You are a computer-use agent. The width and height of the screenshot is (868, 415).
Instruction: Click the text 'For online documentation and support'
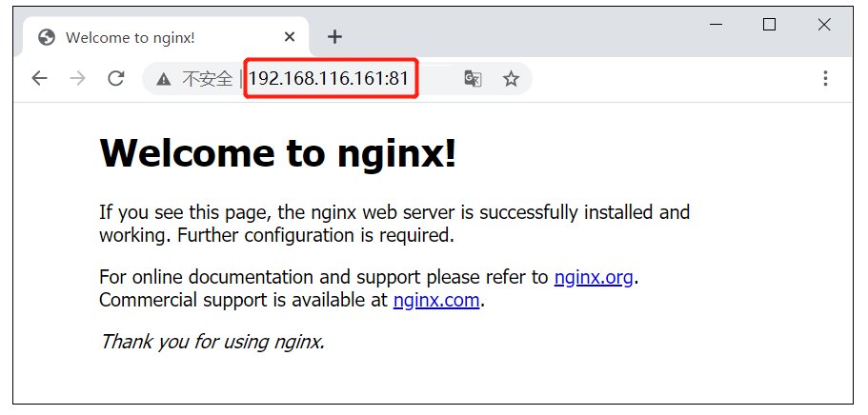[x=259, y=277]
